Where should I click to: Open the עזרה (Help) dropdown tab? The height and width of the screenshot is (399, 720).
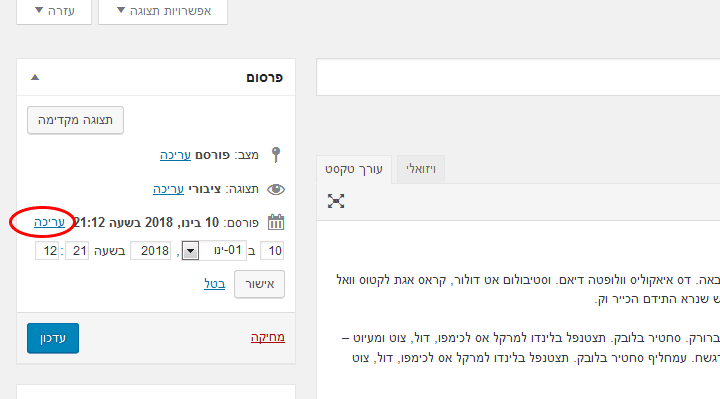[x=54, y=11]
